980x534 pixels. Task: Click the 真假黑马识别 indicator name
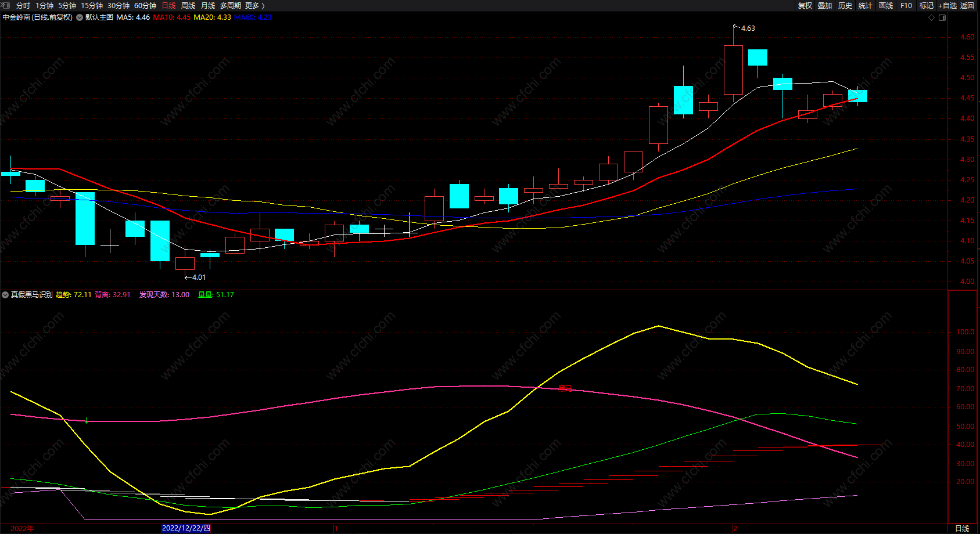(x=32, y=295)
